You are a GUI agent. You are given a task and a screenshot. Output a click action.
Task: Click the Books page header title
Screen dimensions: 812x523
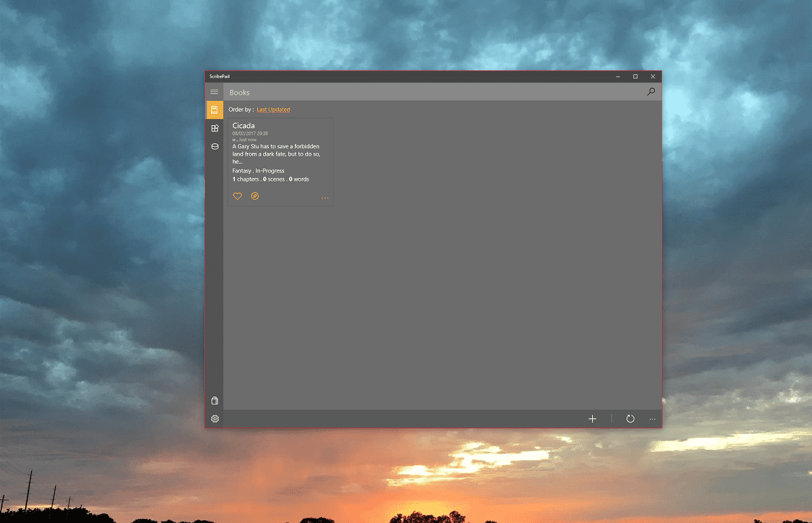point(240,93)
